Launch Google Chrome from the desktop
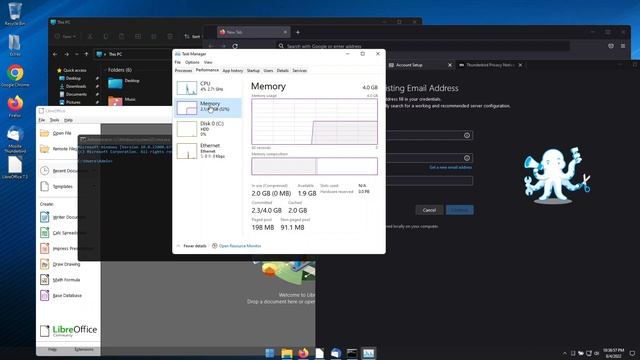The width and height of the screenshot is (640, 360). pyautogui.click(x=15, y=76)
